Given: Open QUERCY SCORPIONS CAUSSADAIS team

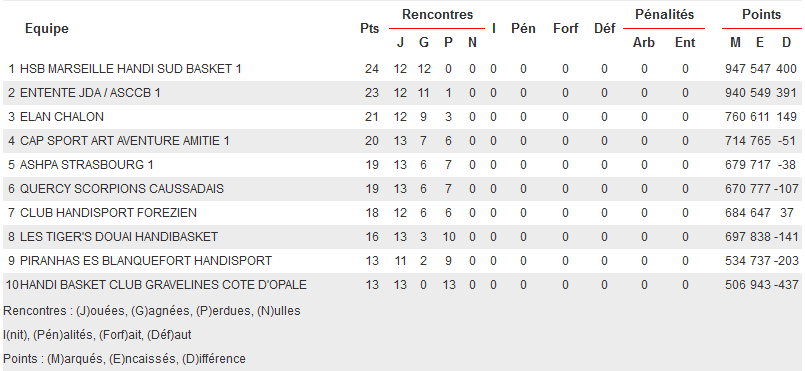Looking at the screenshot, I should click(122, 189).
